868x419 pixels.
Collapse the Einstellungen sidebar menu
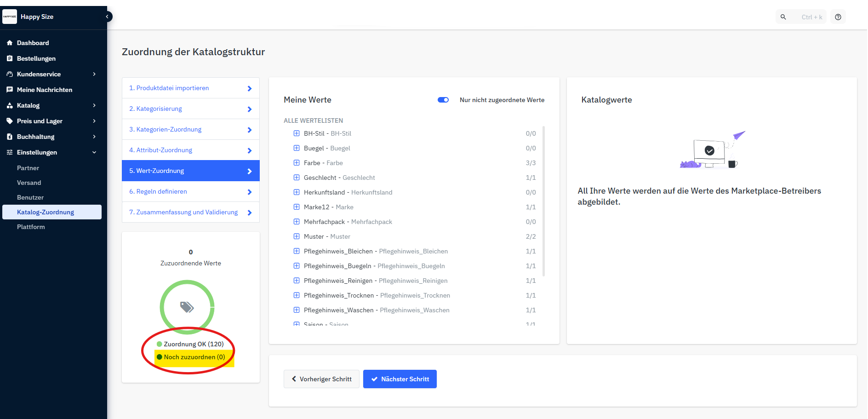coord(51,152)
